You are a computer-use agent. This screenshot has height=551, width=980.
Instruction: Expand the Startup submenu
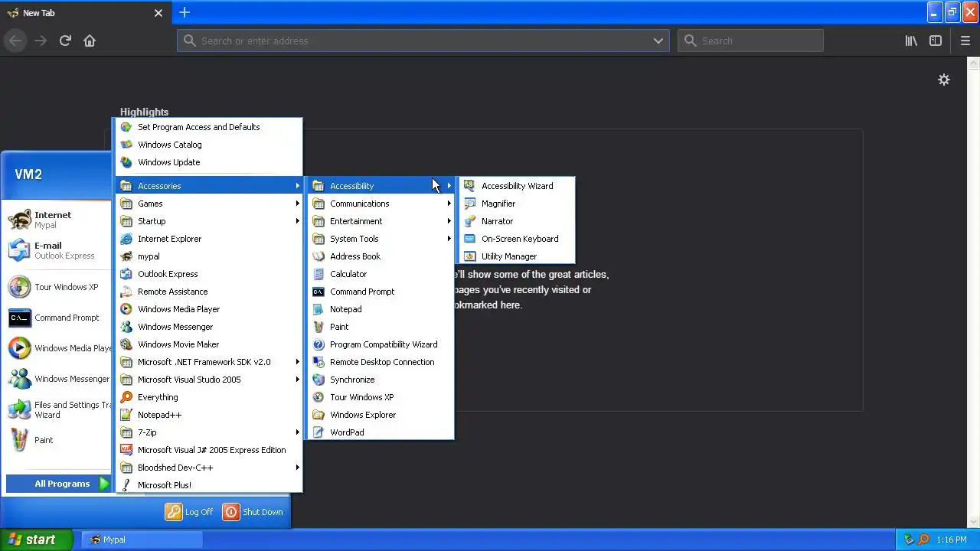(208, 221)
